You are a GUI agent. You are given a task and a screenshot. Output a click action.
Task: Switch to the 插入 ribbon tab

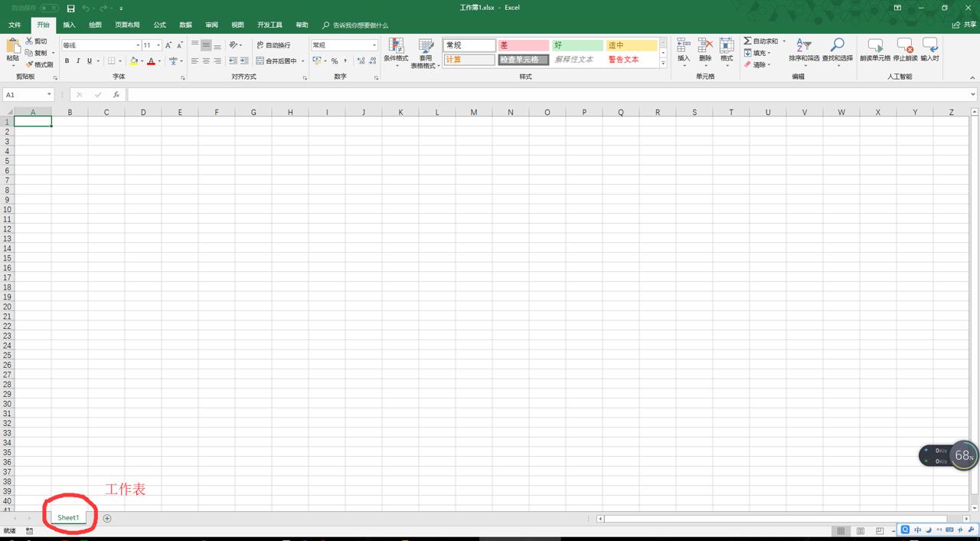click(70, 24)
